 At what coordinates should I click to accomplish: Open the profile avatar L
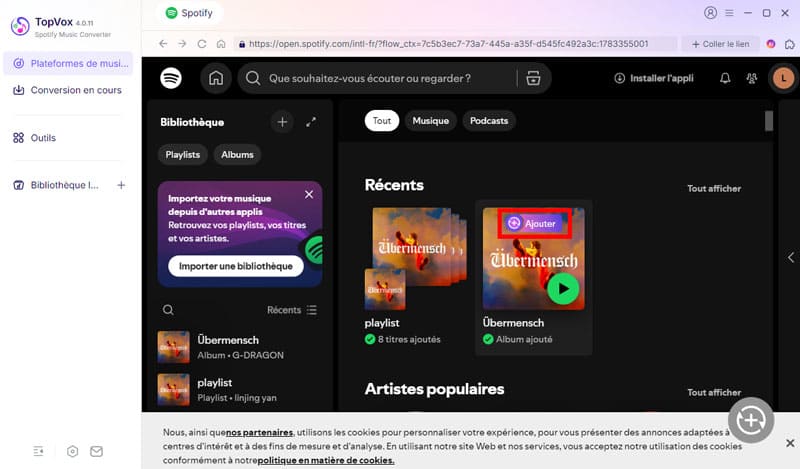tap(783, 78)
